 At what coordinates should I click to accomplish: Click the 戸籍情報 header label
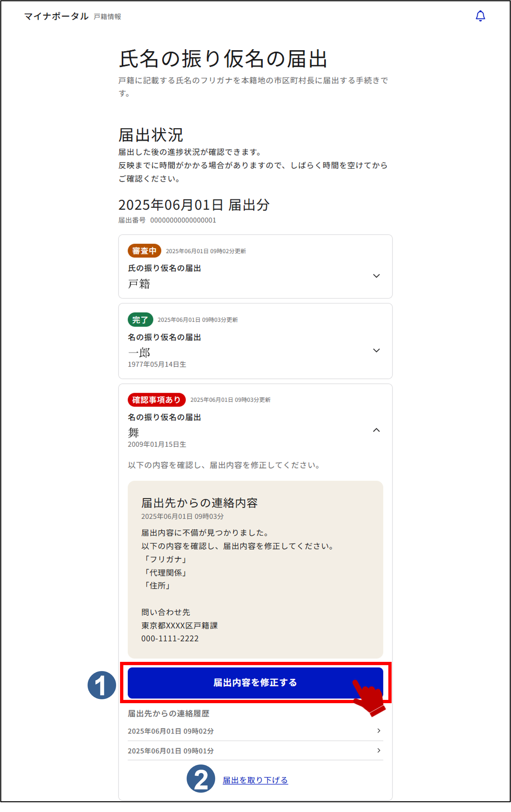pyautogui.click(x=107, y=16)
